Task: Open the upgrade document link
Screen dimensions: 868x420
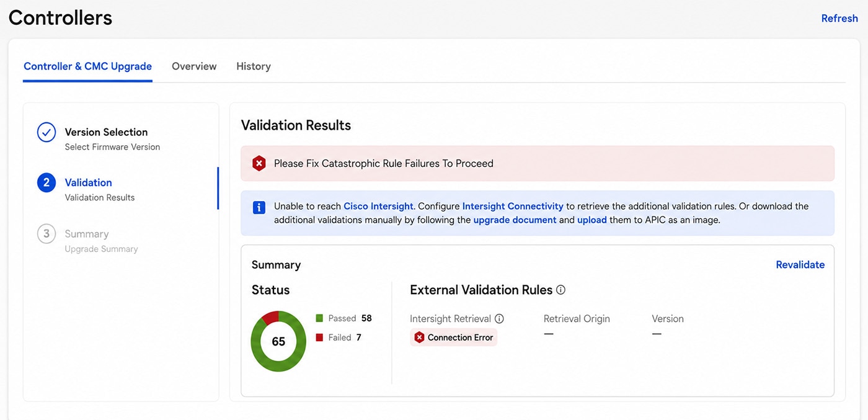Action: click(515, 220)
